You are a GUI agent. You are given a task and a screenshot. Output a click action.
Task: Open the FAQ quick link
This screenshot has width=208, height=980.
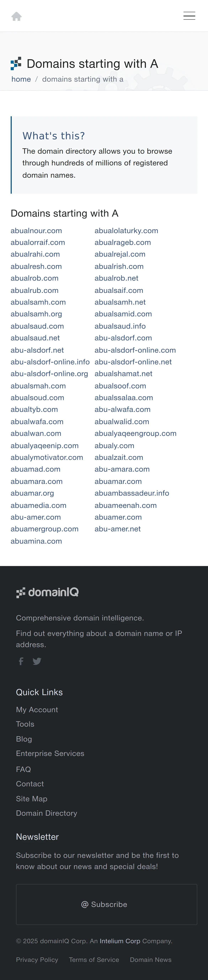23,769
